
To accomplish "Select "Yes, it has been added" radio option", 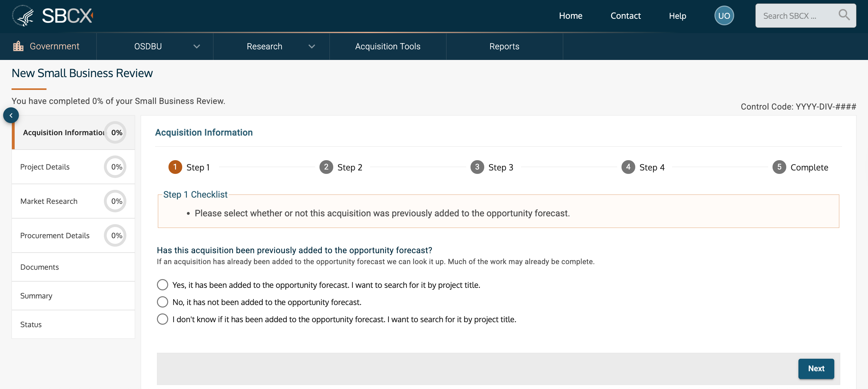I will (x=163, y=285).
